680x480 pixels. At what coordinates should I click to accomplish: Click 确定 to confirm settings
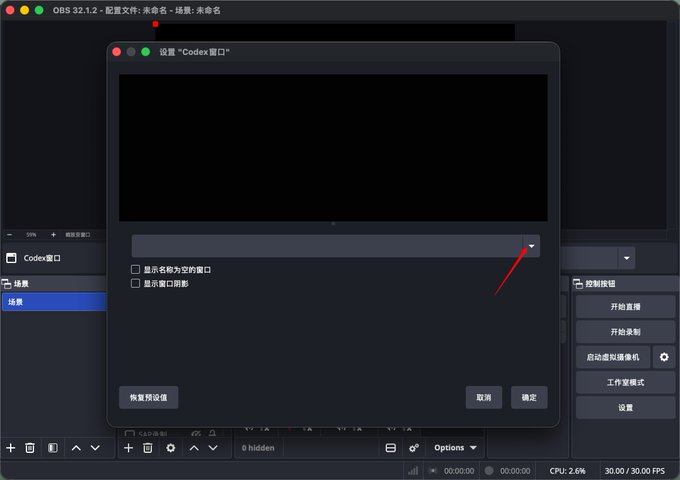tap(529, 398)
